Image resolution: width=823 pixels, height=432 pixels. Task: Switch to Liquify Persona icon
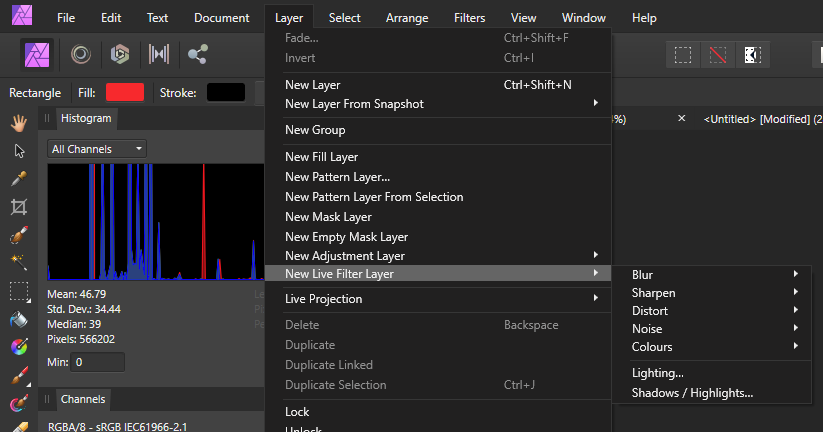(x=81, y=54)
